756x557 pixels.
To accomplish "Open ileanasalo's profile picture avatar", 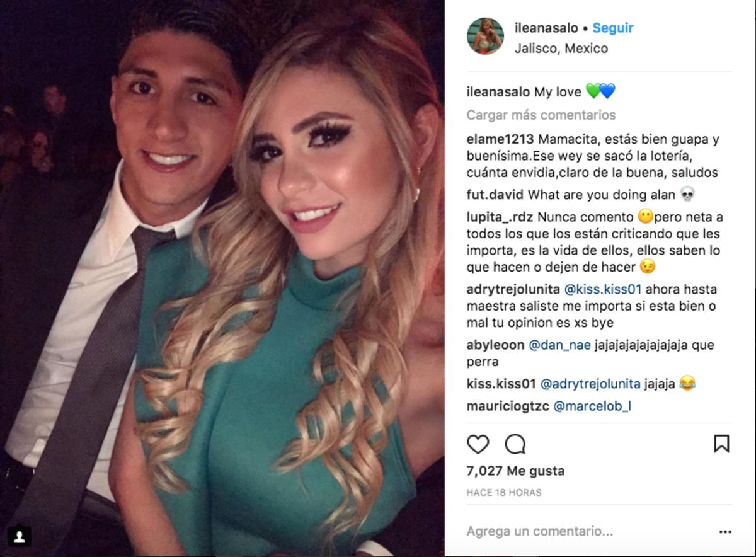I will click(x=485, y=36).
